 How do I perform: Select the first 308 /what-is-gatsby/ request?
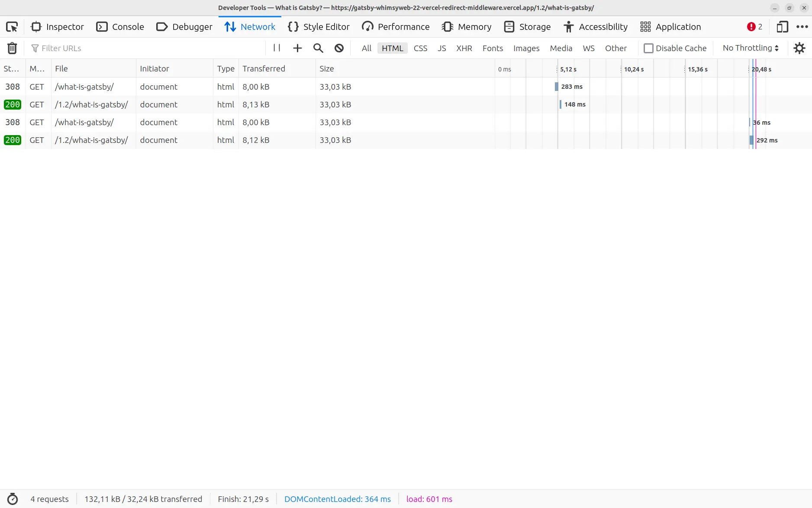tap(84, 87)
